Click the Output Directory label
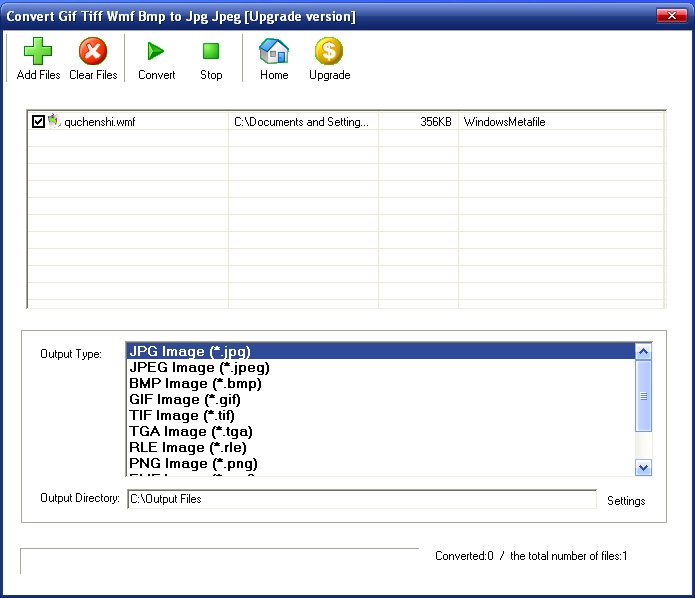This screenshot has height=598, width=695. click(x=80, y=498)
